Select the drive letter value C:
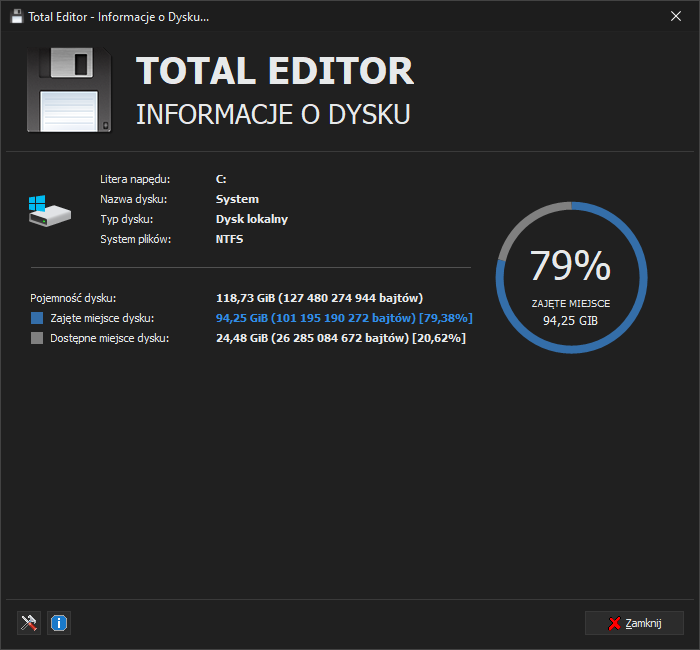Screen dimensions: 700x650 221,179
